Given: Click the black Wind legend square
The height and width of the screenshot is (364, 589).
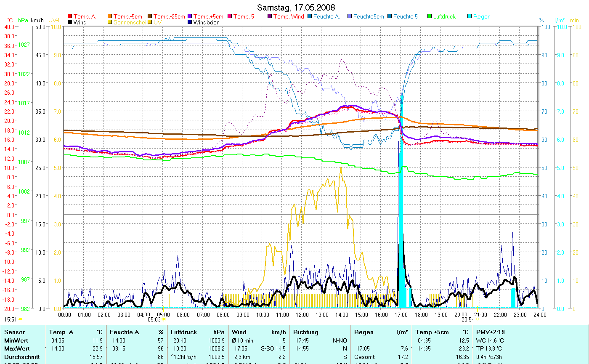Looking at the screenshot, I should pos(70,22).
